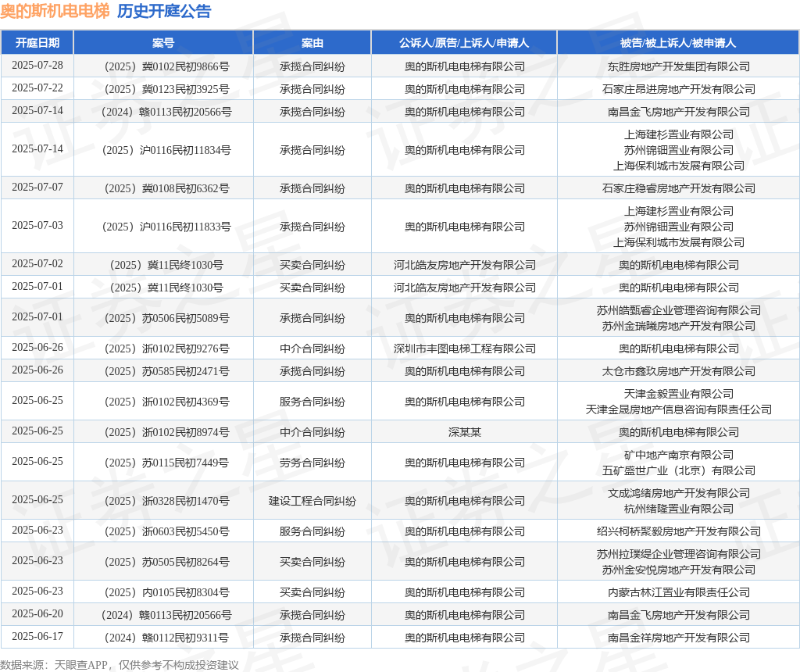Viewport: 800px width, 672px height.
Task: Click defendant 天津金晟房地产信息咨询有限责任公司
Action: pos(679,409)
